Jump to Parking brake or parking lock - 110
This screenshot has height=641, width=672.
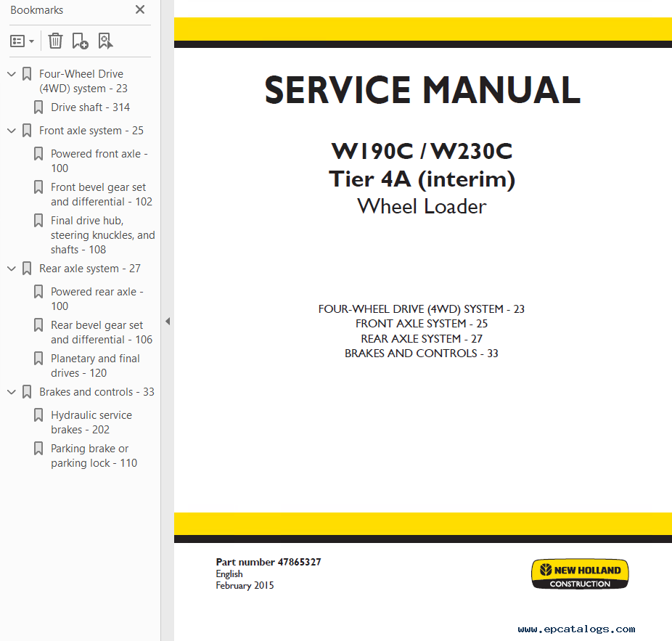(94, 456)
